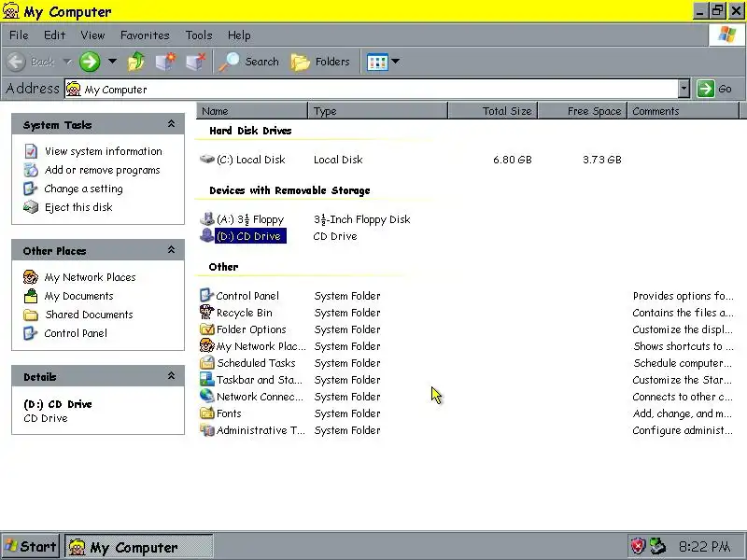
Task: Click the Shared Documents folder icon
Action: click(31, 315)
